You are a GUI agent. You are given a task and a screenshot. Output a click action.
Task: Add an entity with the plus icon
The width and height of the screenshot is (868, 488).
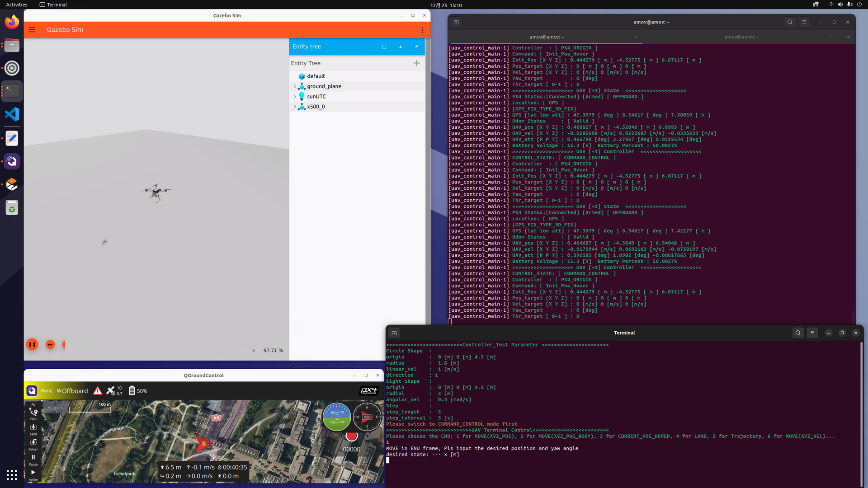[416, 63]
